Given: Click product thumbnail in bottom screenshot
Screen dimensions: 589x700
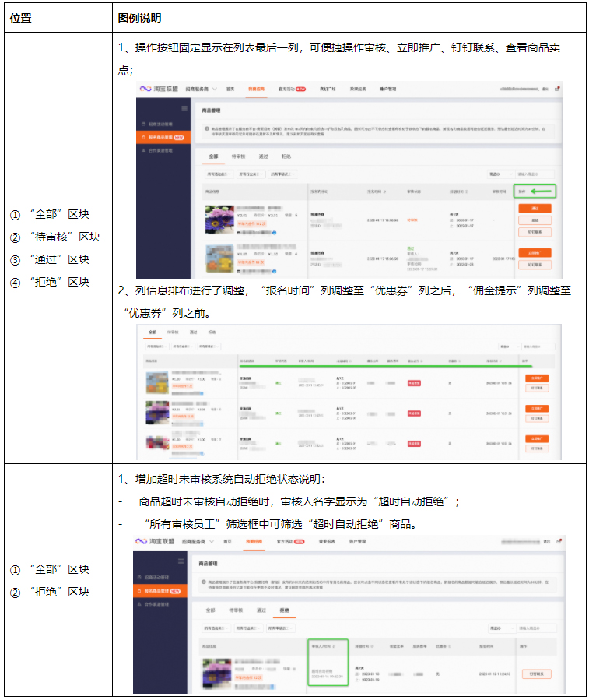Looking at the screenshot, I should 217,674.
